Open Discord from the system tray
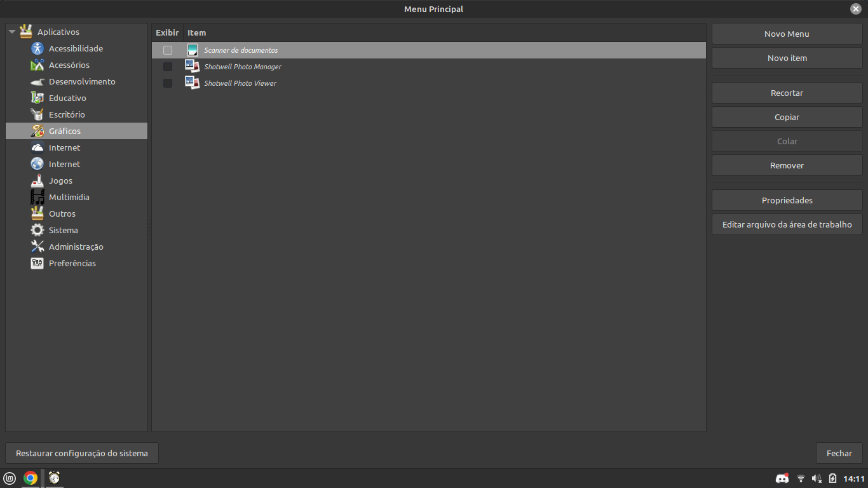868x488 pixels. click(x=782, y=478)
